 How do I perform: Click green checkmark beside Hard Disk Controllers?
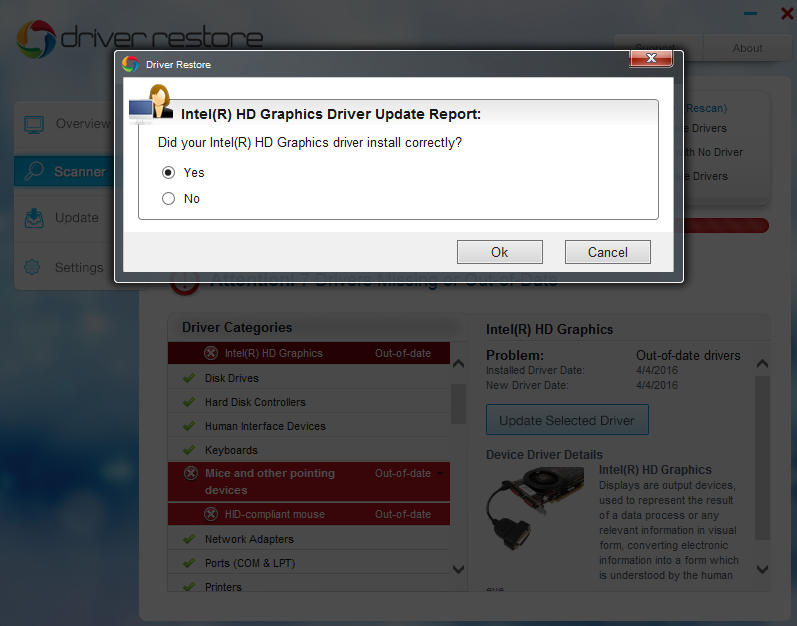[x=189, y=402]
